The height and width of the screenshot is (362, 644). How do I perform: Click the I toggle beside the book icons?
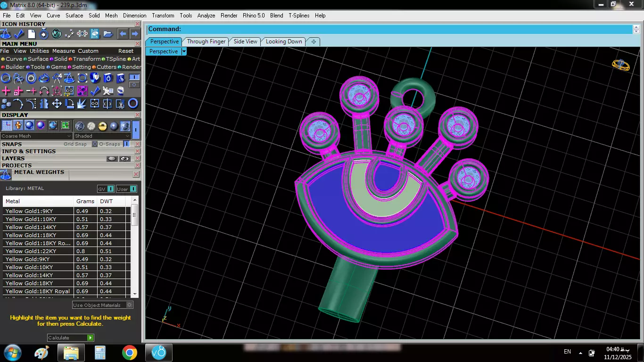pos(134,77)
